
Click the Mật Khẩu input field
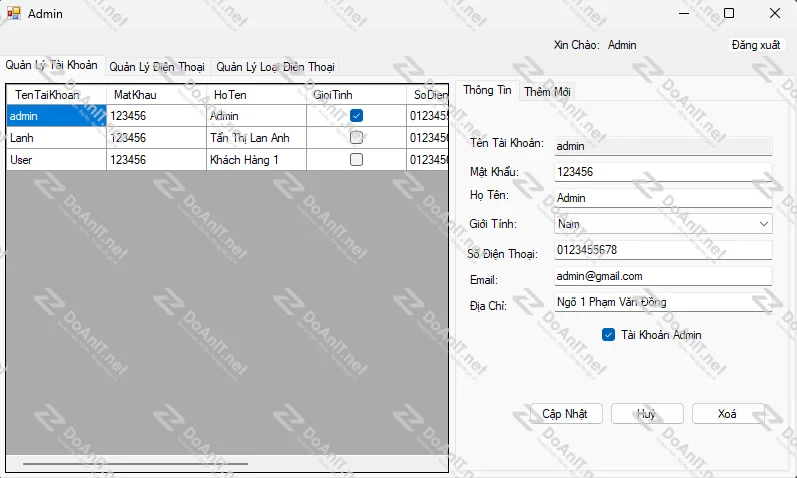(662, 172)
